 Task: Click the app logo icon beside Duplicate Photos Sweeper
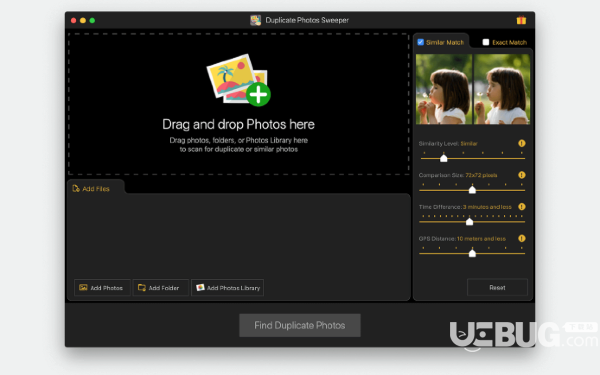[x=255, y=20]
